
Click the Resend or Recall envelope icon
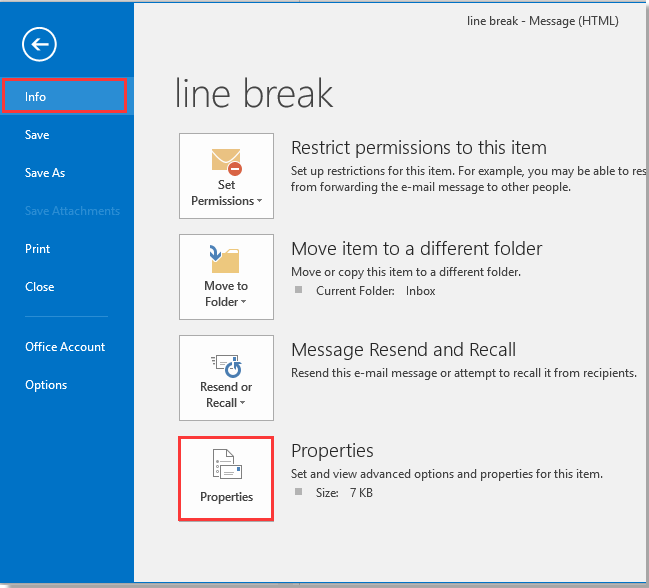click(226, 362)
